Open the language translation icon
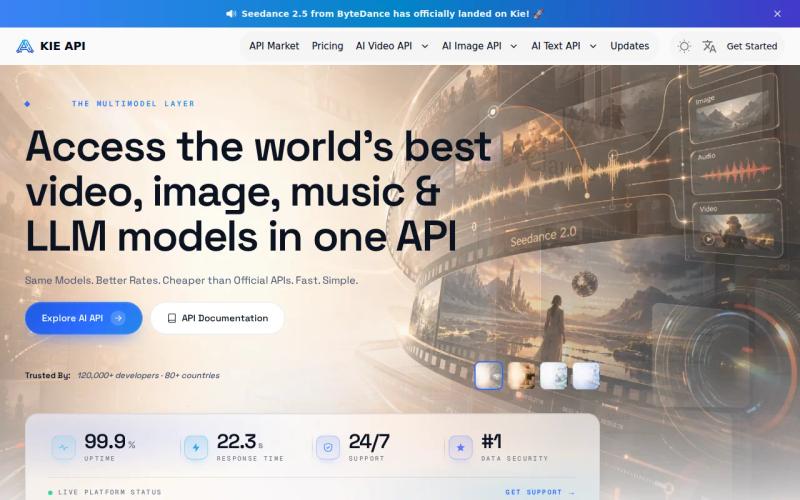 tap(709, 46)
